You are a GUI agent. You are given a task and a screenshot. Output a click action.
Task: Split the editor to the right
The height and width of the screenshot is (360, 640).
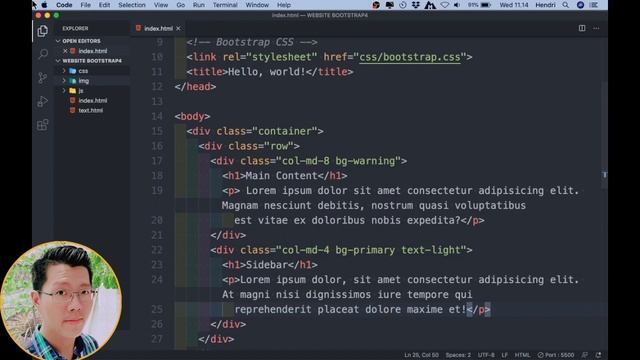pos(582,28)
